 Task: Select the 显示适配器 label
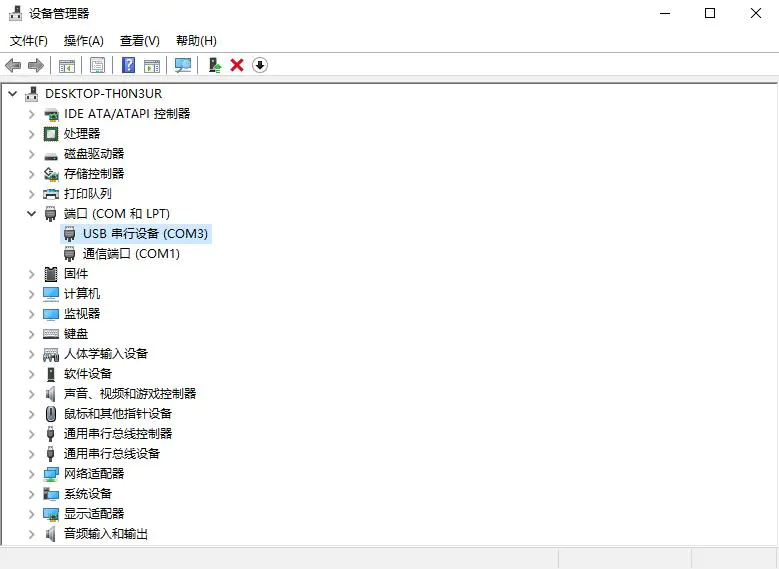[94, 514]
